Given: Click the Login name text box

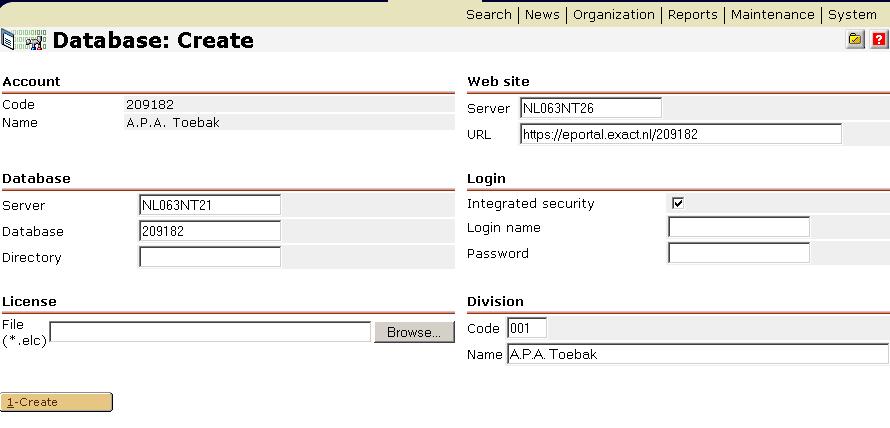Looking at the screenshot, I should [x=738, y=227].
